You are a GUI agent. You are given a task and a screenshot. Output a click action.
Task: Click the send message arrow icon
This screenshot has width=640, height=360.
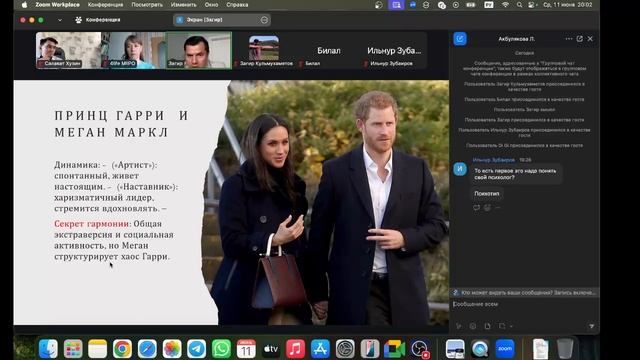coord(591,326)
